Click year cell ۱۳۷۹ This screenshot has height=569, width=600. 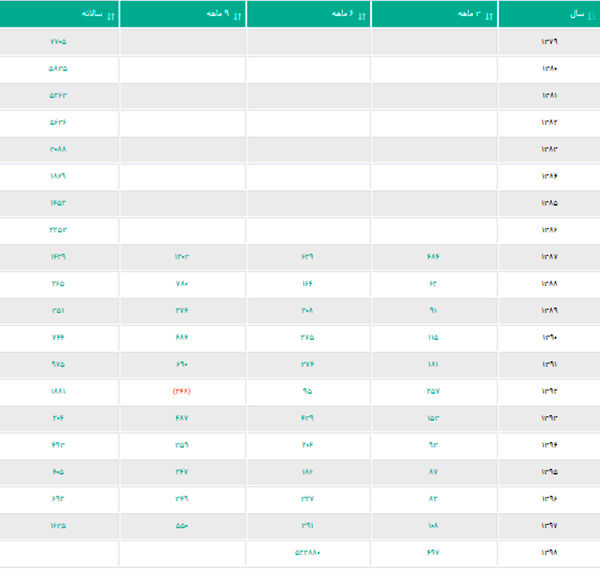[549, 41]
